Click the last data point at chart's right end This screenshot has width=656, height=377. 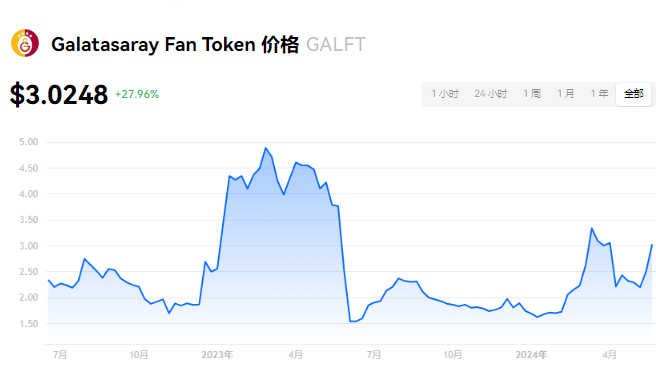click(652, 245)
